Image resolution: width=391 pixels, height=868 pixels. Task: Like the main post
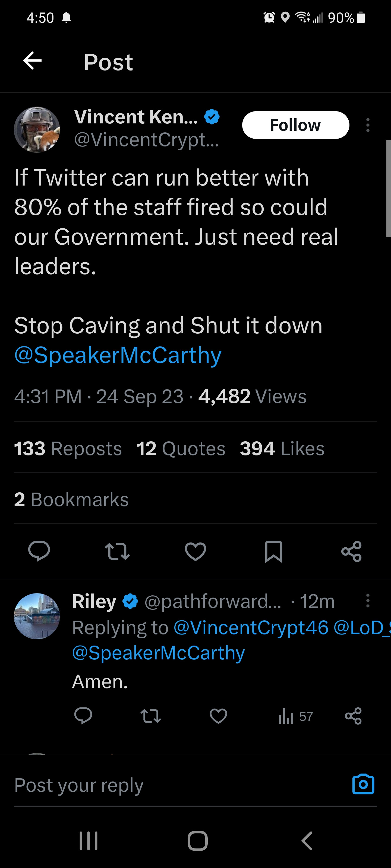195,551
